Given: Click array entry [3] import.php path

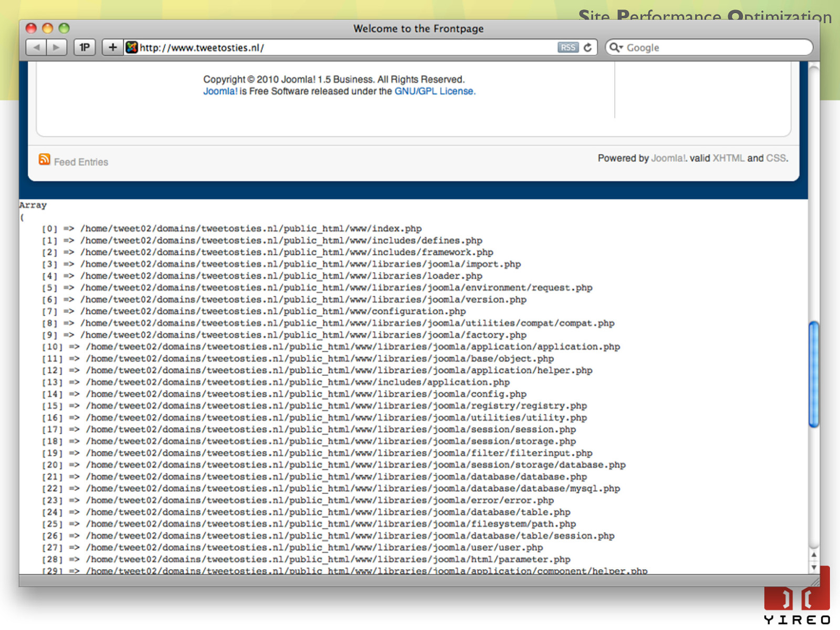Looking at the screenshot, I should 300,264.
